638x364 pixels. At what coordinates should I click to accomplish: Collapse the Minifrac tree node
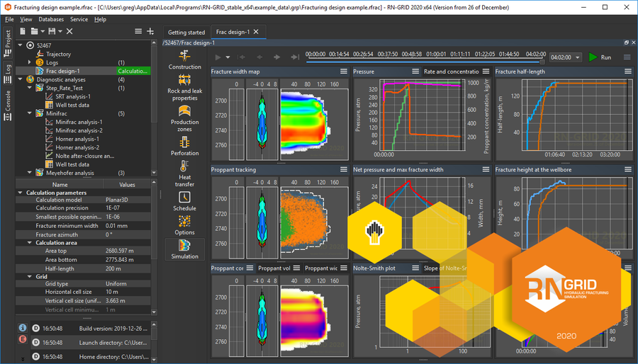coord(30,113)
